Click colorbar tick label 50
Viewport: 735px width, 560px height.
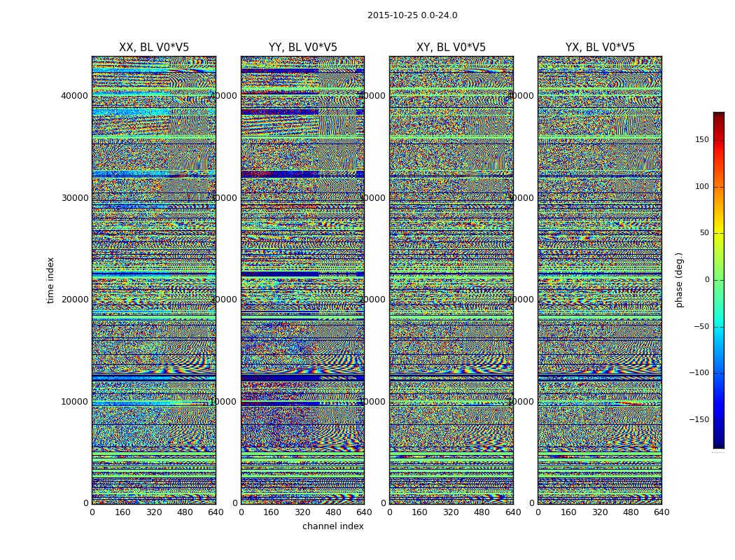point(704,233)
